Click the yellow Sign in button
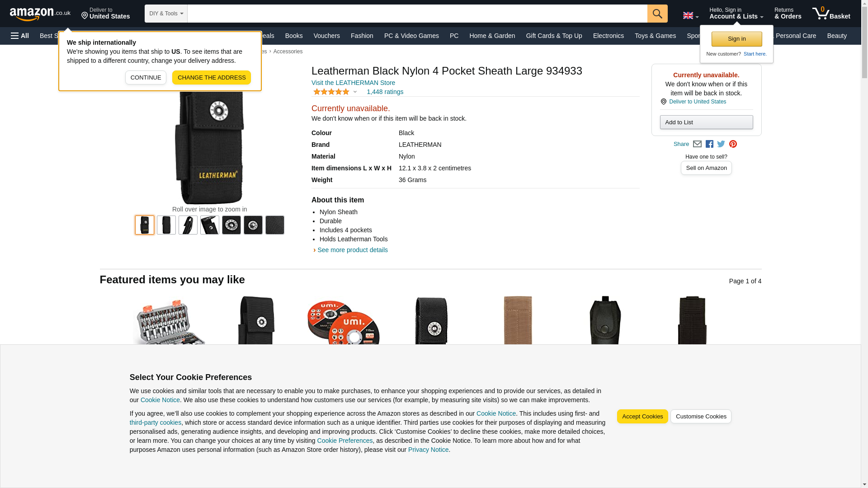Viewport: 868px width, 488px height. (x=736, y=39)
